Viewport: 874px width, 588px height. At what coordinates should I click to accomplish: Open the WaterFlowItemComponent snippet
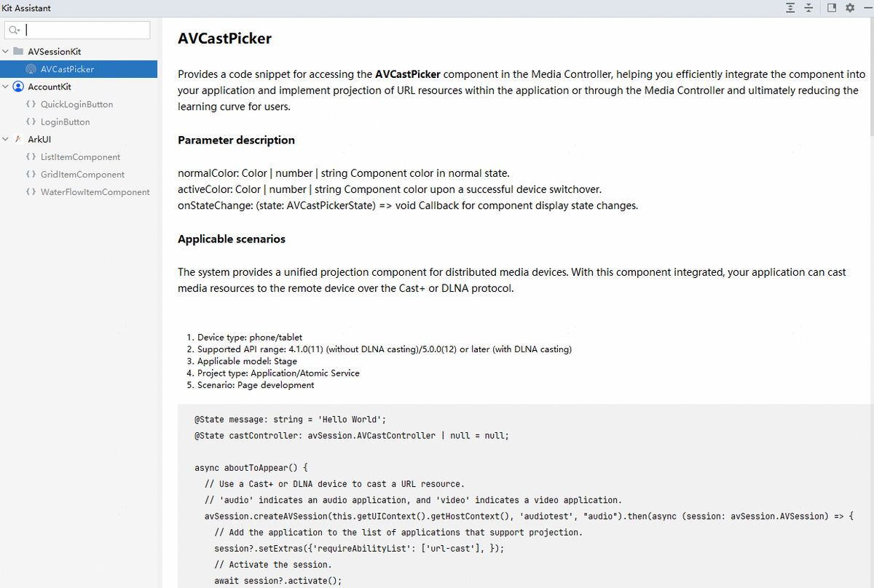click(x=95, y=191)
